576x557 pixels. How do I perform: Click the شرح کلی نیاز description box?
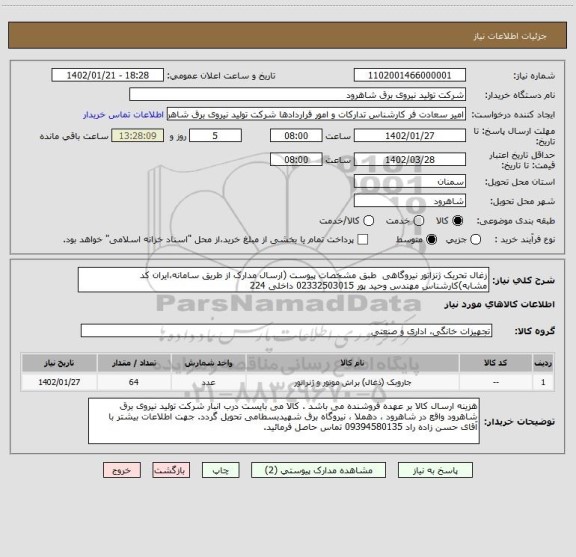283,280
